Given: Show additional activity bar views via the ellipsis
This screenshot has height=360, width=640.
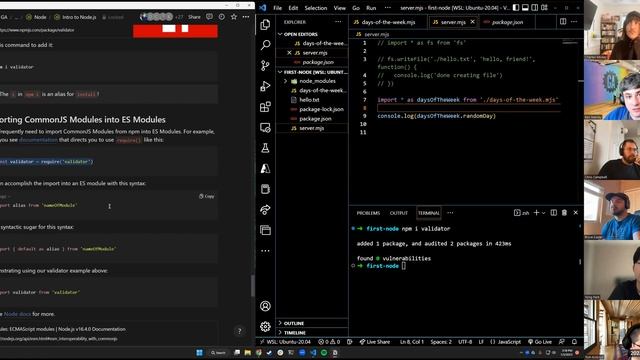Looking at the screenshot, I should (265, 251).
